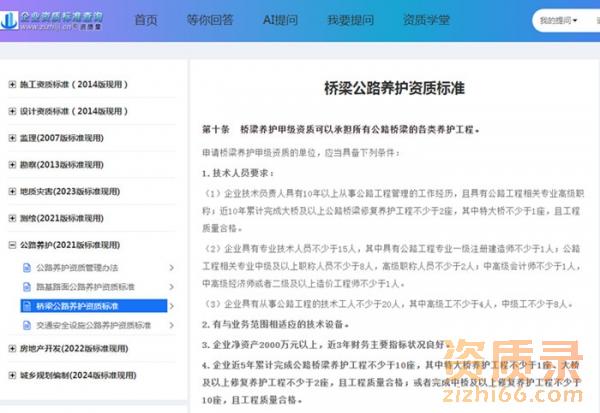
Task: Expand 设计资质标准 (2014版现用) tree node
Action: point(11,112)
